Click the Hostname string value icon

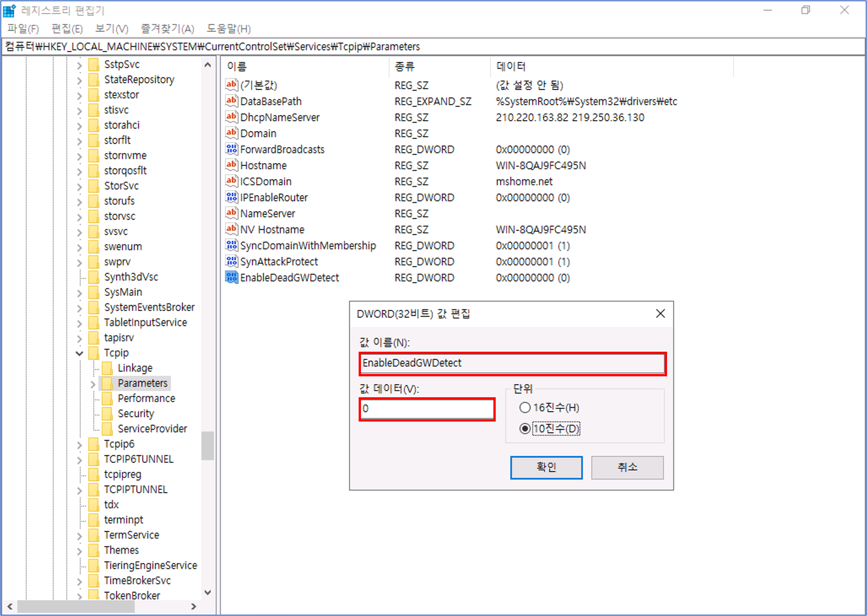point(231,165)
